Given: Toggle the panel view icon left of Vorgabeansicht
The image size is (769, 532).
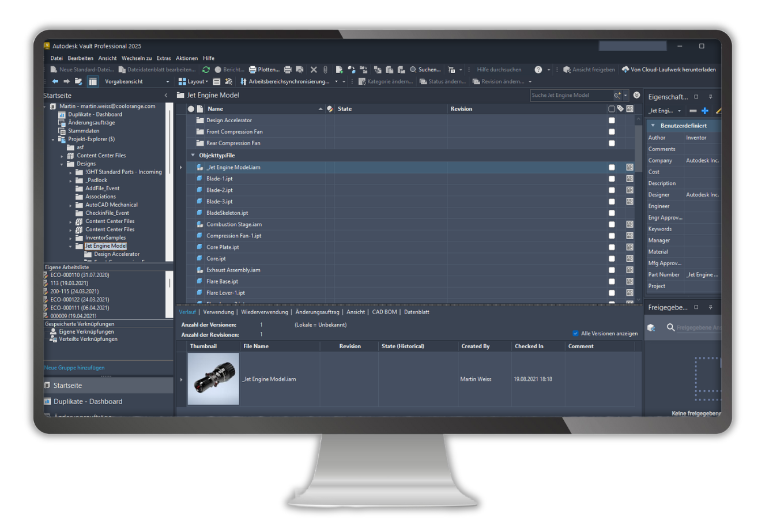Looking at the screenshot, I should click(x=93, y=82).
